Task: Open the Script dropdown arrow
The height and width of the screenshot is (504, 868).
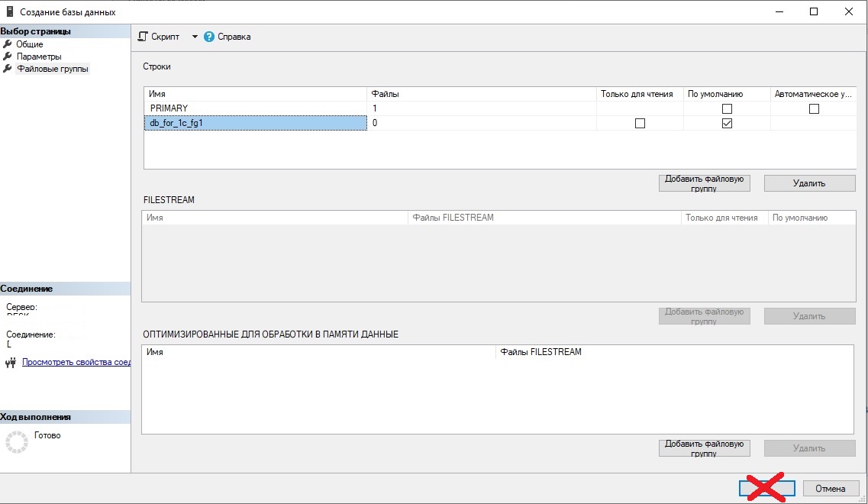Action: click(x=195, y=37)
